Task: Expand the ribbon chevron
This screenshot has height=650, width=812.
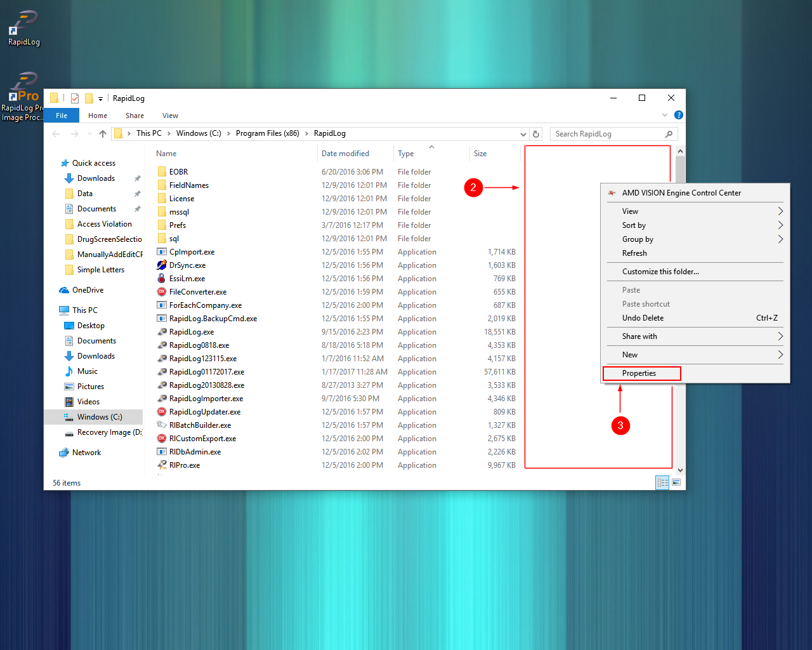Action: 665,115
